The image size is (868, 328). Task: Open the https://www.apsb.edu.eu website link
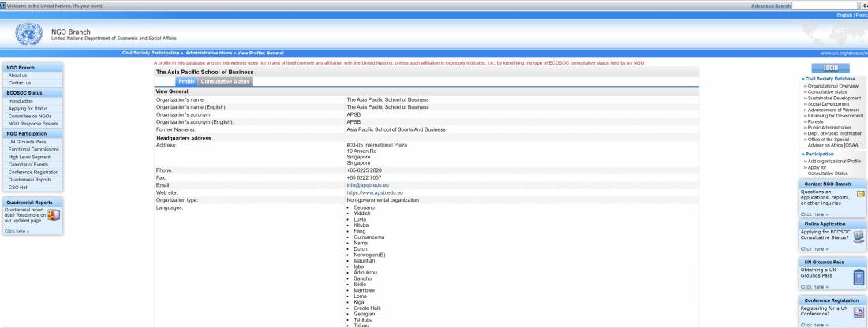point(375,192)
